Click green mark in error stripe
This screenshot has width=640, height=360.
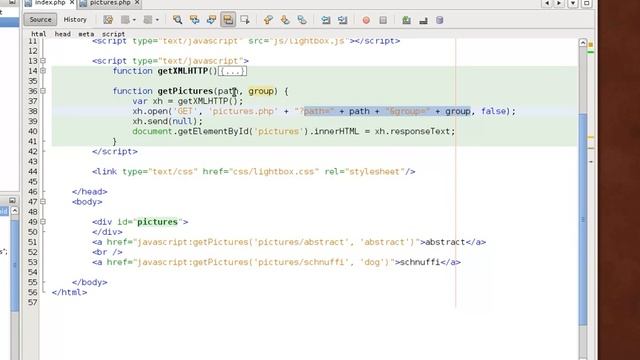[x=591, y=52]
